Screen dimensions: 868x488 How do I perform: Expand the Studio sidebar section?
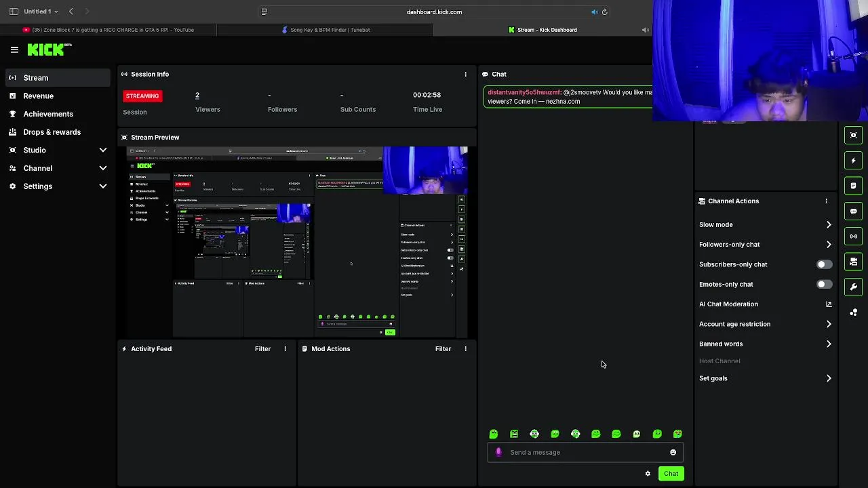pos(103,150)
